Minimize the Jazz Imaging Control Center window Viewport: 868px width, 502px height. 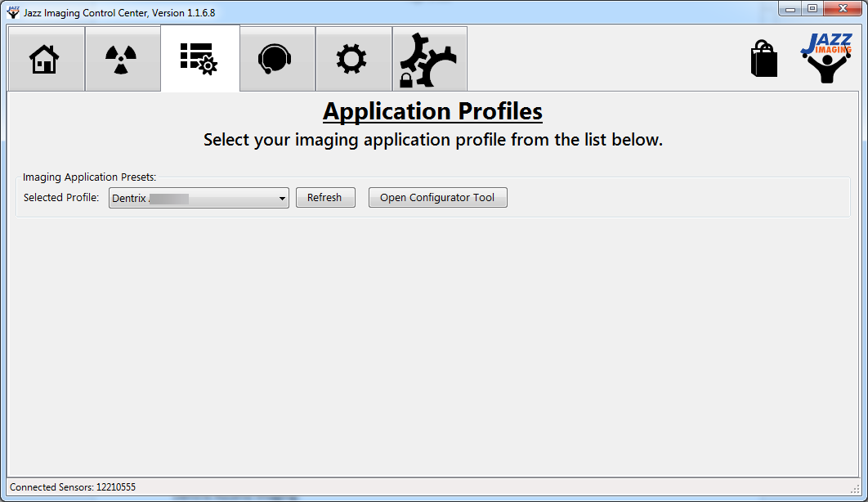point(790,9)
